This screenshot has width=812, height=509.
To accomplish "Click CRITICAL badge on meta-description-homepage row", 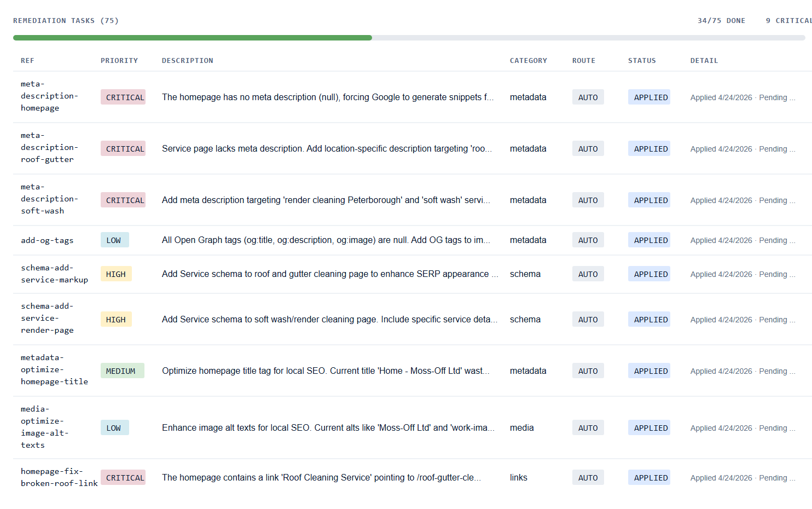I will (x=123, y=97).
